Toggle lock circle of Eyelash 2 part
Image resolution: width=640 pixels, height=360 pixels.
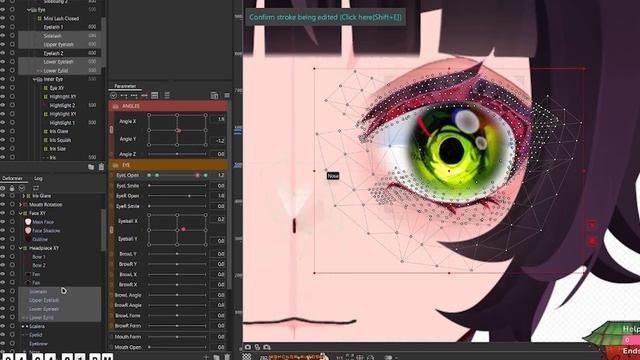pyautogui.click(x=12, y=53)
